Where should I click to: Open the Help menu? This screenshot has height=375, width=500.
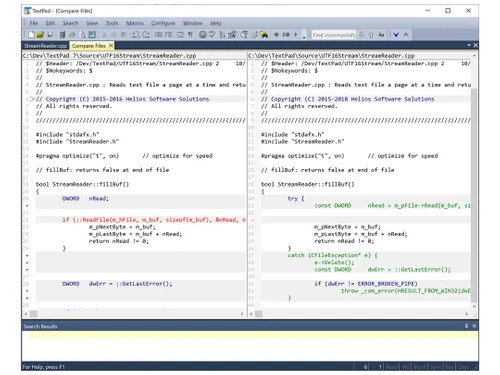point(216,23)
